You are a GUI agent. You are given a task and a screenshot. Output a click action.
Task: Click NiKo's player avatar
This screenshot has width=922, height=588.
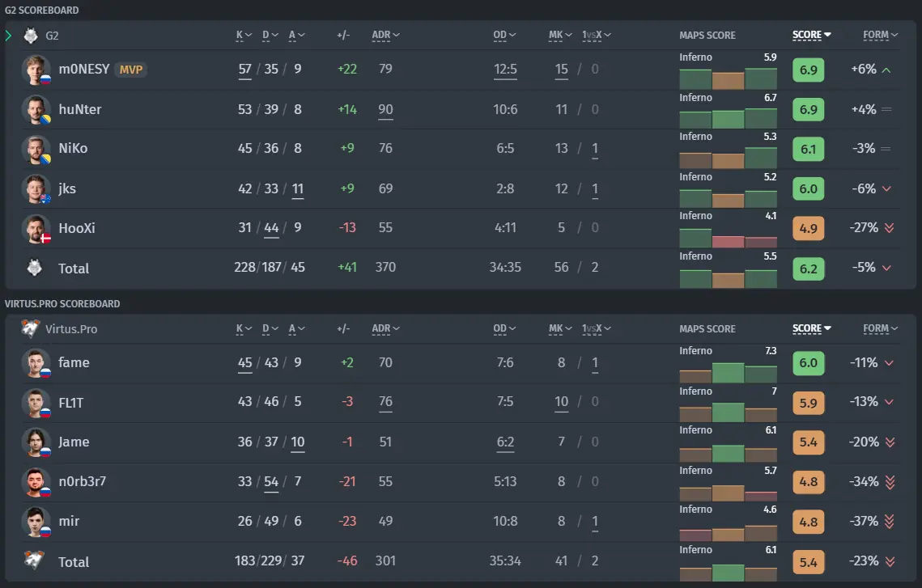36,149
